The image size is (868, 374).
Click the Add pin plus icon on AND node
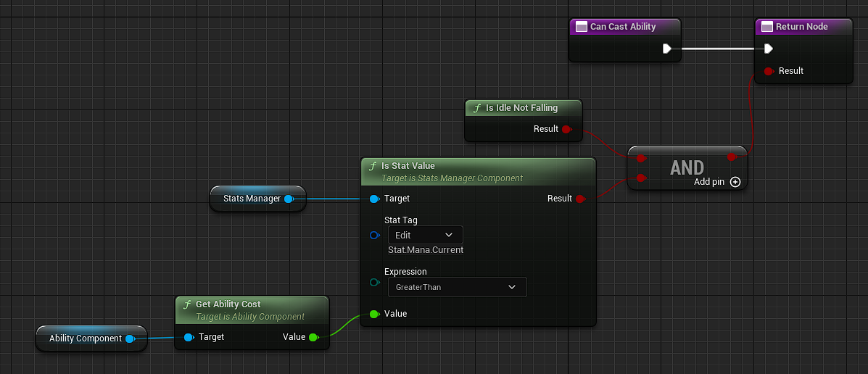click(735, 182)
